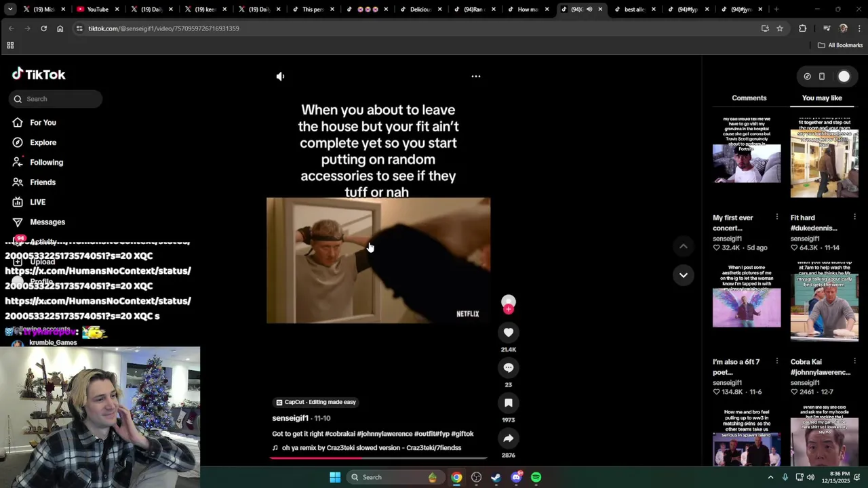Screen dimensions: 868x488
Task: Follow the creator via the red plus avatar
Action: tap(509, 304)
